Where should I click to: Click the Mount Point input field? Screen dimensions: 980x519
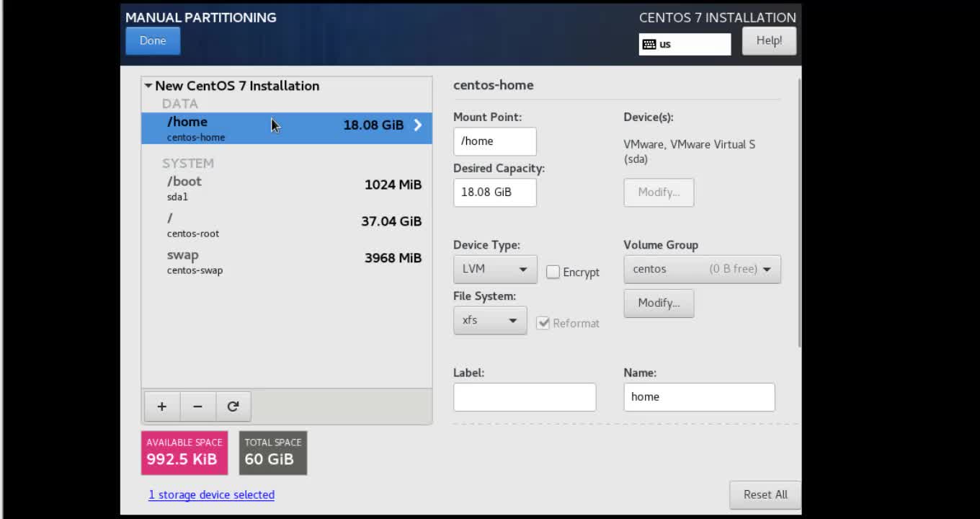495,141
